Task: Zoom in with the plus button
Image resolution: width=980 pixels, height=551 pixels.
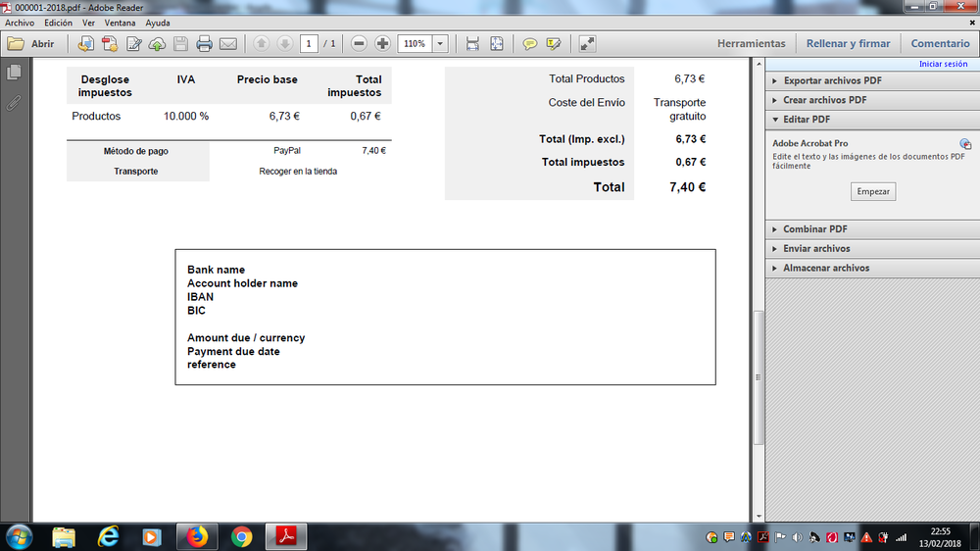Action: [x=382, y=44]
